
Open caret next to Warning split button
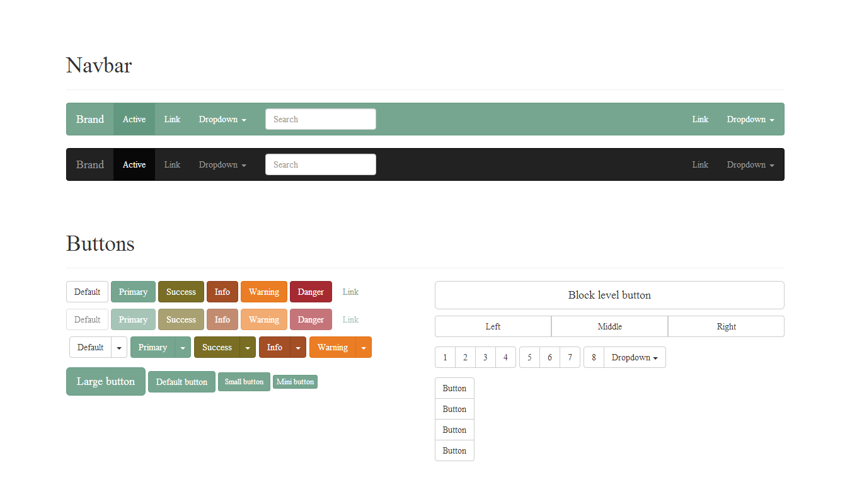coord(364,347)
